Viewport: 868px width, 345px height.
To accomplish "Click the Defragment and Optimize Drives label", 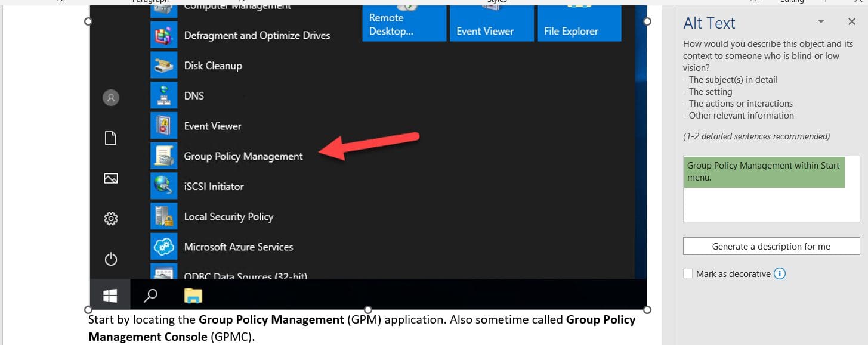I will (257, 35).
